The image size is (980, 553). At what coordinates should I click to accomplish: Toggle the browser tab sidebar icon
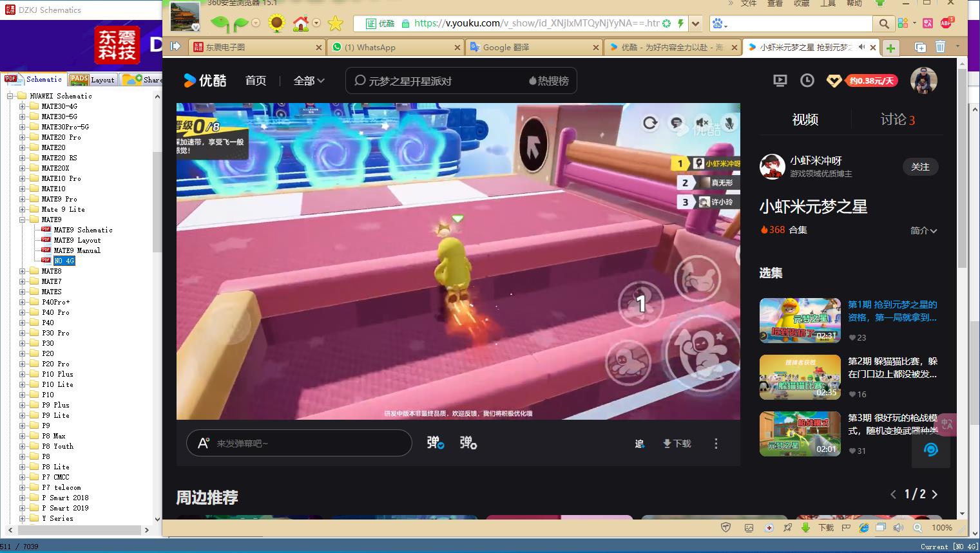tap(175, 46)
